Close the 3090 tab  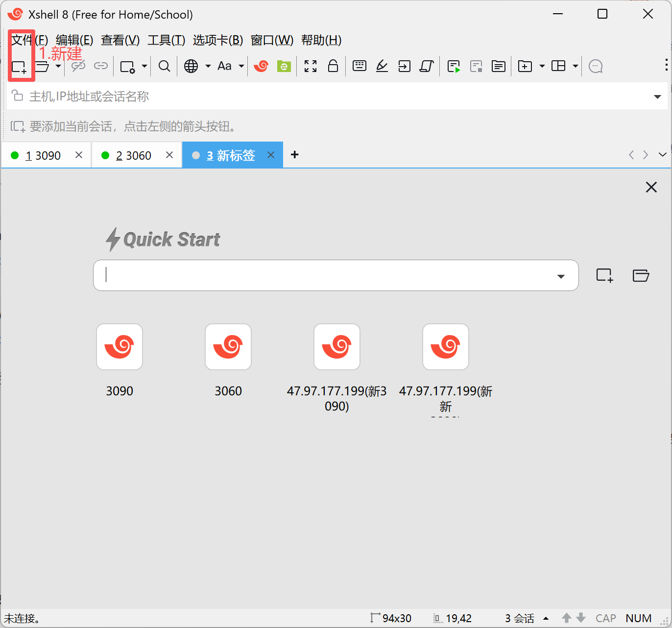pos(79,155)
